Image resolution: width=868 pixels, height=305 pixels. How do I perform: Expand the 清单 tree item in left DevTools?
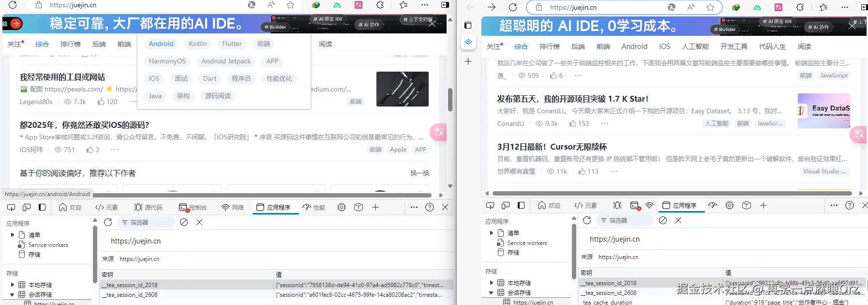(x=13, y=235)
